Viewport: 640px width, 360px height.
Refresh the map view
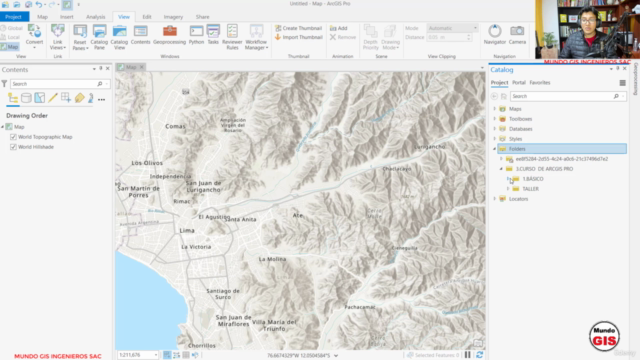[x=480, y=355]
